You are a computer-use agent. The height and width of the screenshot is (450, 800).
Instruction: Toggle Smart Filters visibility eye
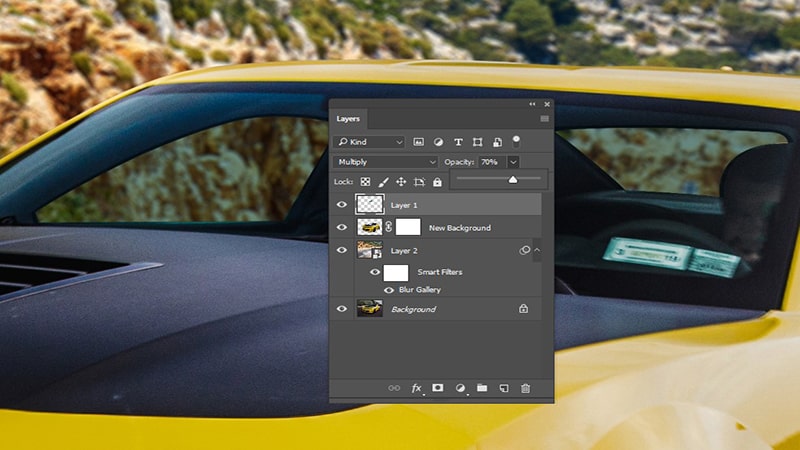click(374, 272)
